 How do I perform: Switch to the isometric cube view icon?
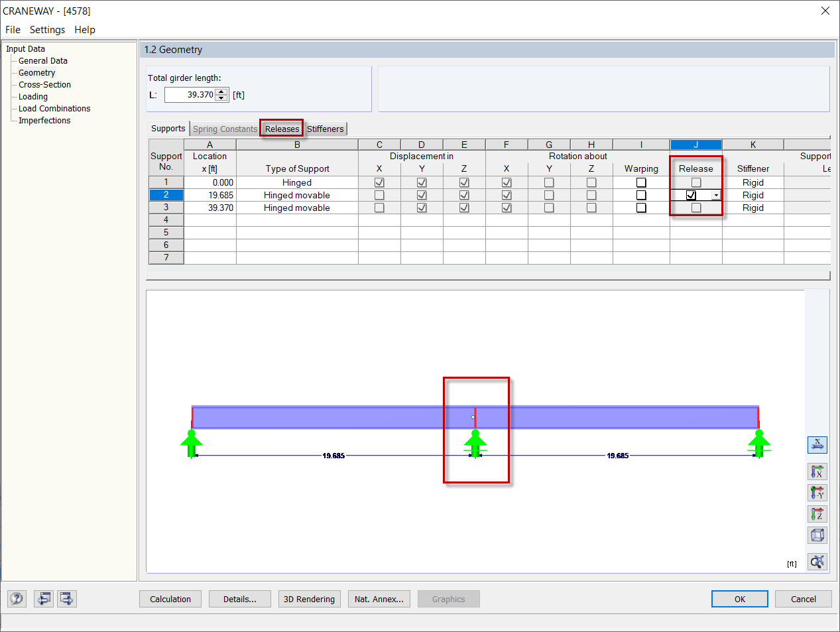tap(817, 535)
